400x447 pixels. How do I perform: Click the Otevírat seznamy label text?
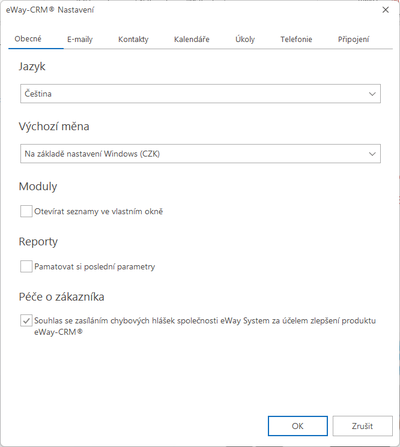(x=98, y=212)
